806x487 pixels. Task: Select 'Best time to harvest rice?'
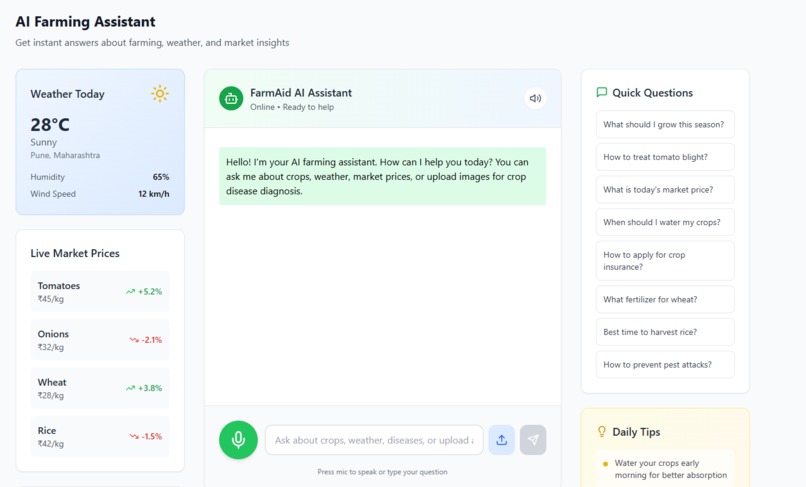point(665,332)
